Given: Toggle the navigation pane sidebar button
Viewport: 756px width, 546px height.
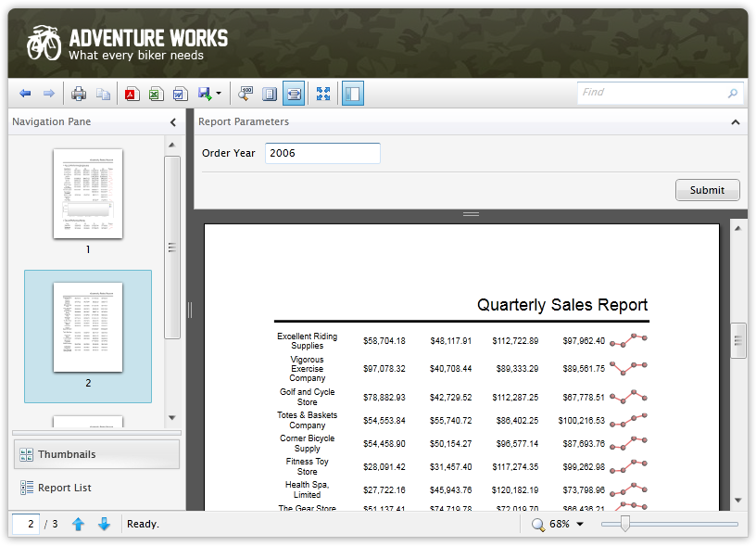Looking at the screenshot, I should coord(353,94).
